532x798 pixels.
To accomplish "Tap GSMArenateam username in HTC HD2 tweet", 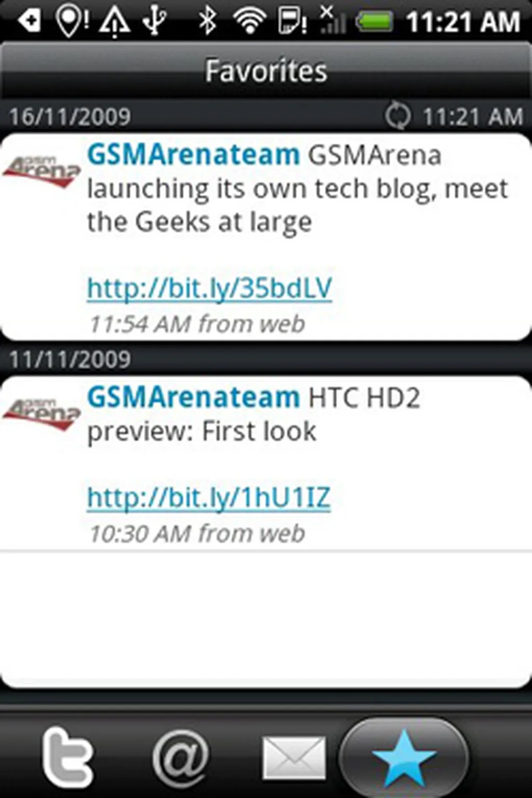I will (193, 397).
